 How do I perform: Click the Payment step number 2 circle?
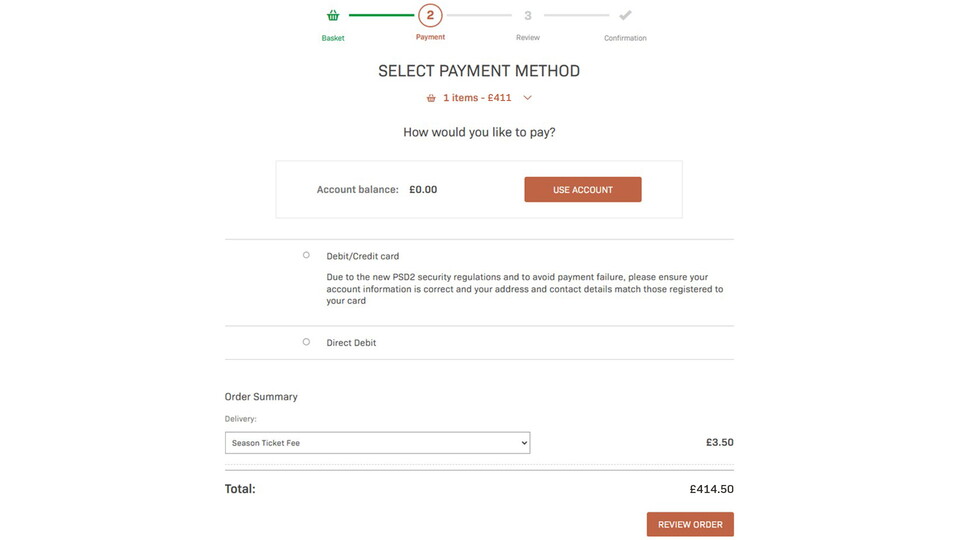click(430, 15)
